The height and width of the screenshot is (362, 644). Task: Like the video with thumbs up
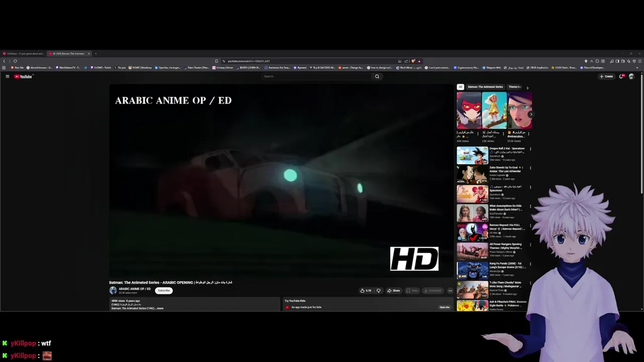point(365,291)
